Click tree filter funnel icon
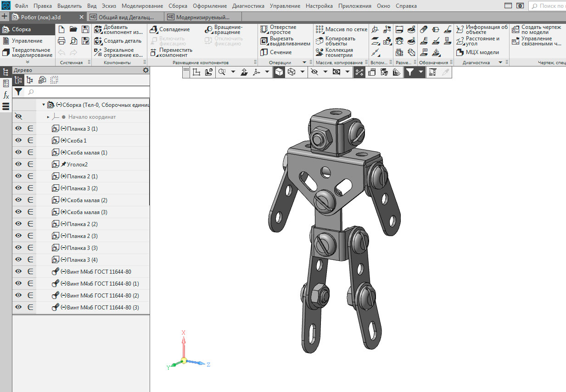566x392 pixels. pos(18,92)
